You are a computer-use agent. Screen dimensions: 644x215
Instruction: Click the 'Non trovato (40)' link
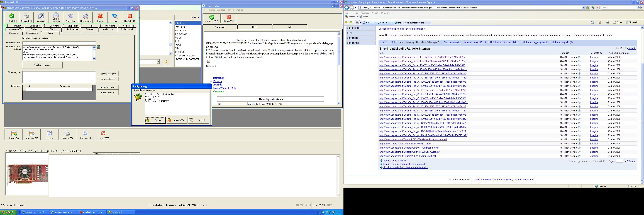point(452,42)
